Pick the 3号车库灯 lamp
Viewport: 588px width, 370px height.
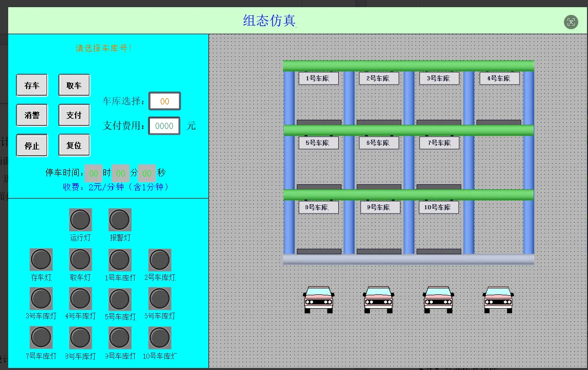pos(41,299)
